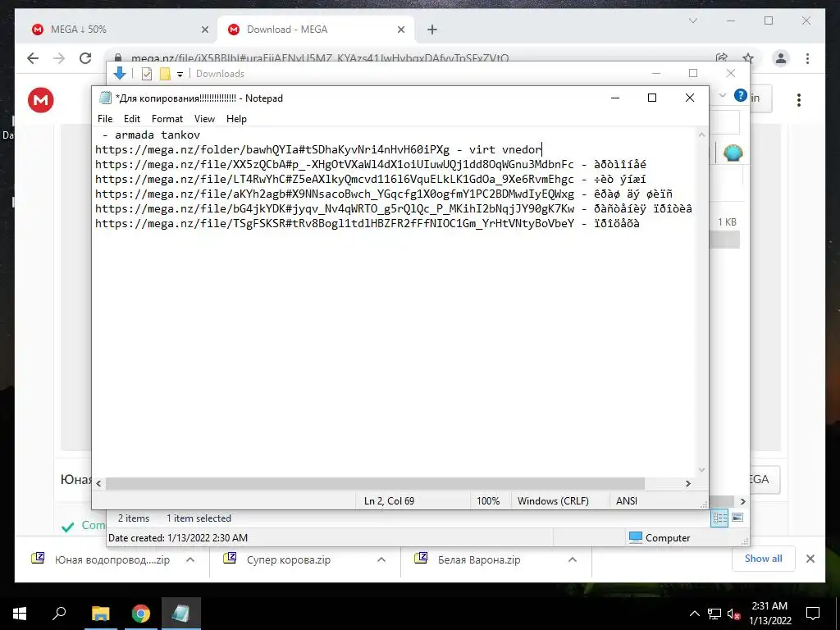This screenshot has height=630, width=840.
Task: Click the Notepad horizontal scrollbar thumb
Action: pos(375,483)
